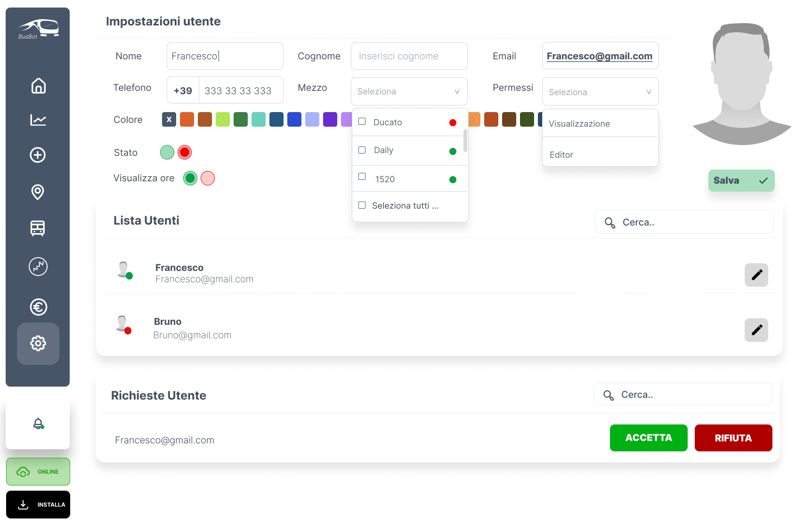Check the Seleziona tutti checkbox
The height and width of the screenshot is (526, 812).
point(362,205)
